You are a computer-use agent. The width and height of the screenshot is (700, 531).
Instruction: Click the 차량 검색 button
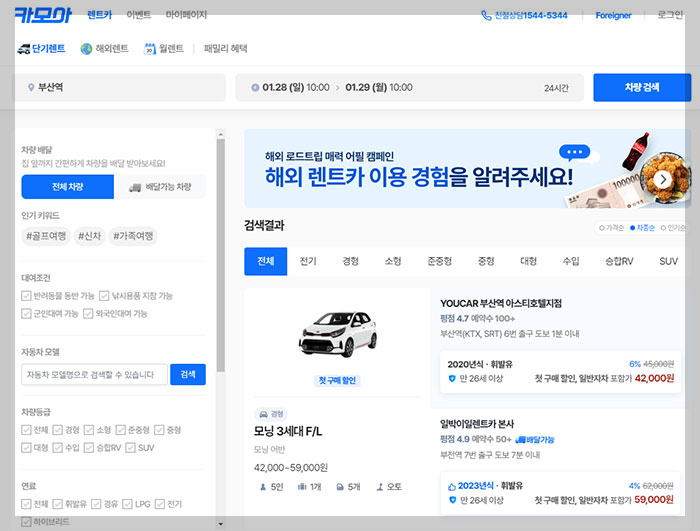click(642, 88)
